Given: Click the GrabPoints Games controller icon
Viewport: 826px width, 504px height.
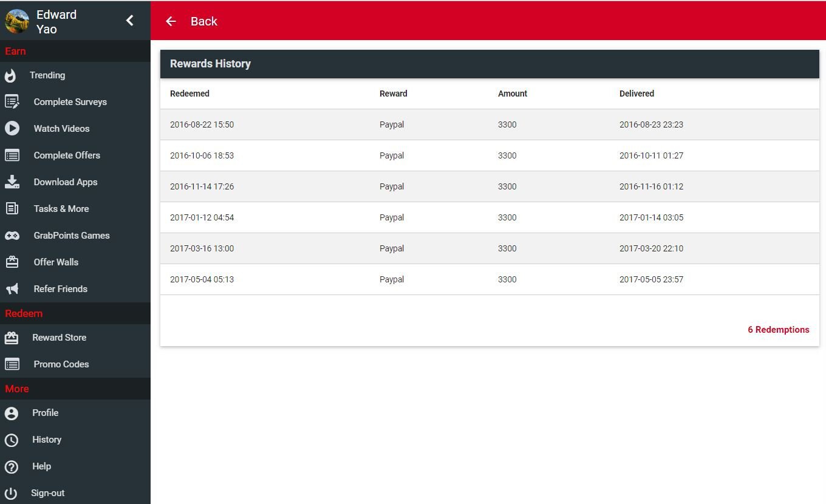Looking at the screenshot, I should 12,236.
